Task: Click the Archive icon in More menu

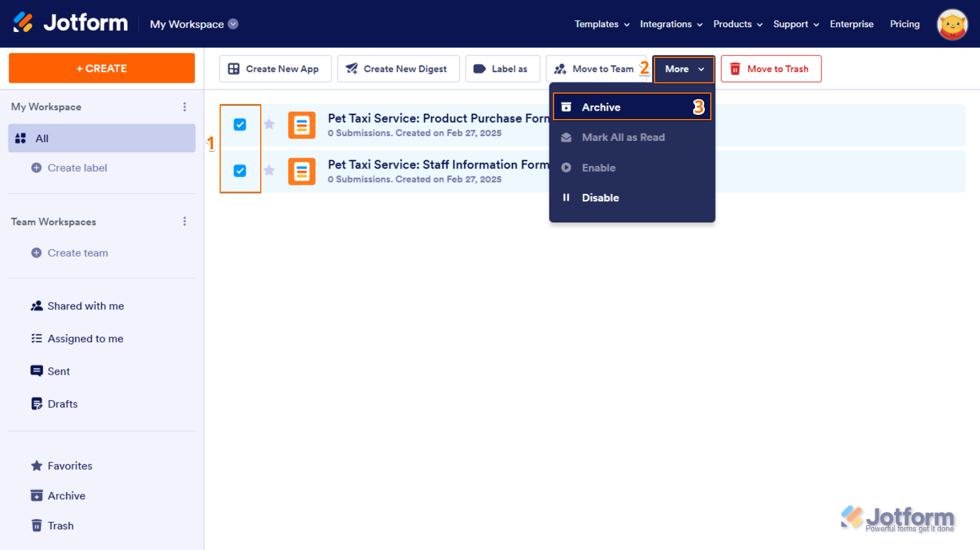Action: (x=566, y=107)
